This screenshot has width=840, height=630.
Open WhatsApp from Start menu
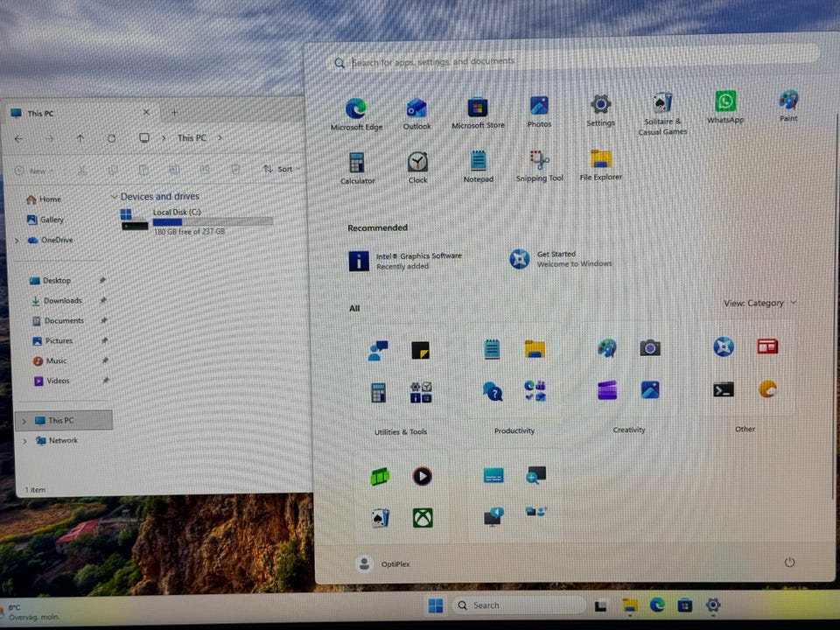tap(725, 107)
